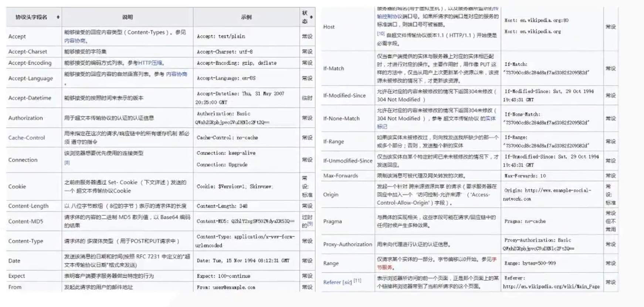
Task: Open the Cache-Control field name link
Action: [x=27, y=138]
